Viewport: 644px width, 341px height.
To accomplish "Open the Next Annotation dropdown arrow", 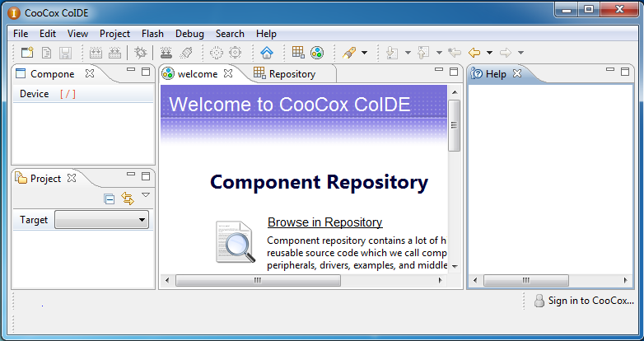I will pos(408,53).
